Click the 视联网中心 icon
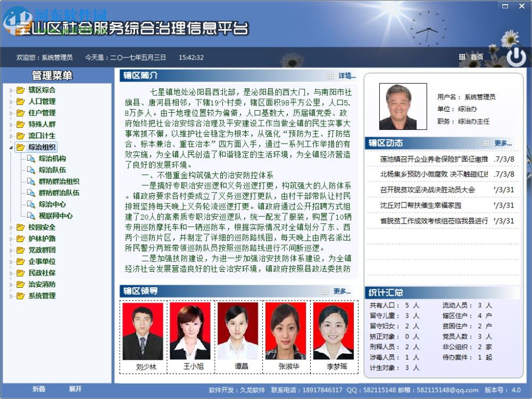This screenshot has height=399, width=532. 31,216
